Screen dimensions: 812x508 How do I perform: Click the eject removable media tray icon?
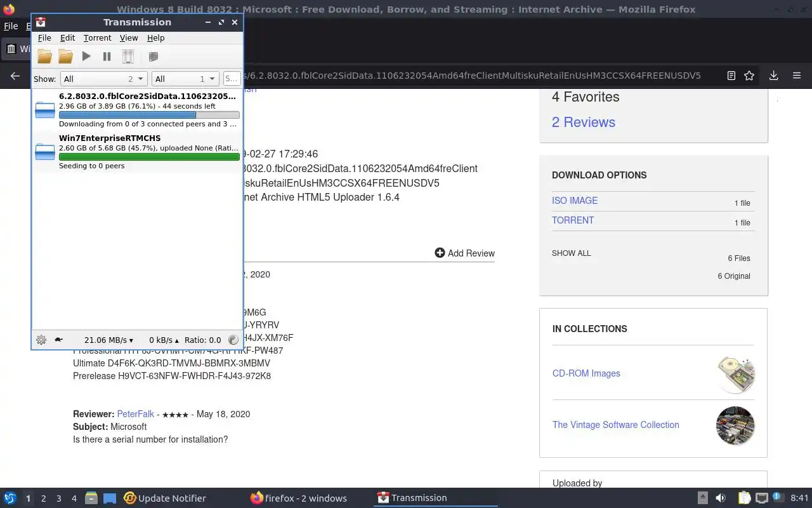(702, 498)
